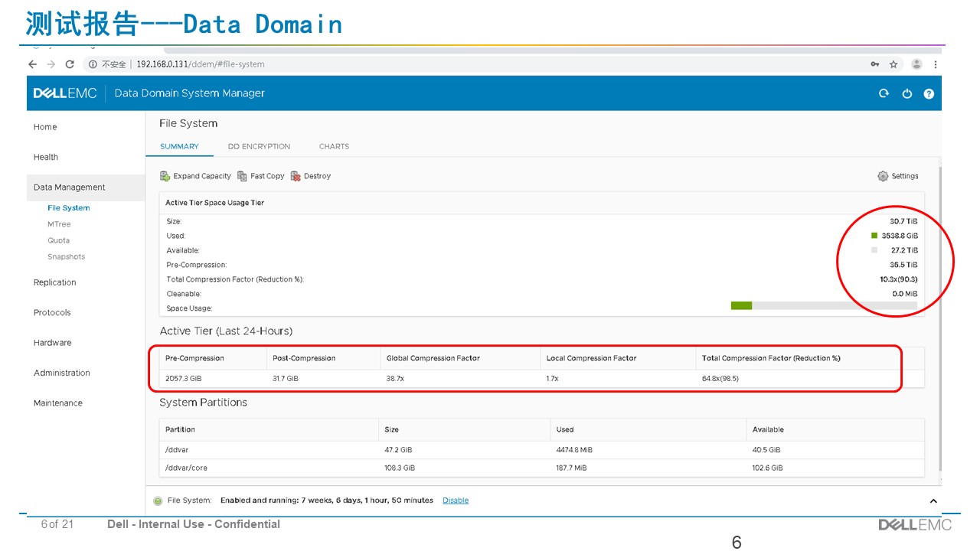Click the Pre-Compression column header
The height and width of the screenshot is (551, 980).
[x=194, y=358]
